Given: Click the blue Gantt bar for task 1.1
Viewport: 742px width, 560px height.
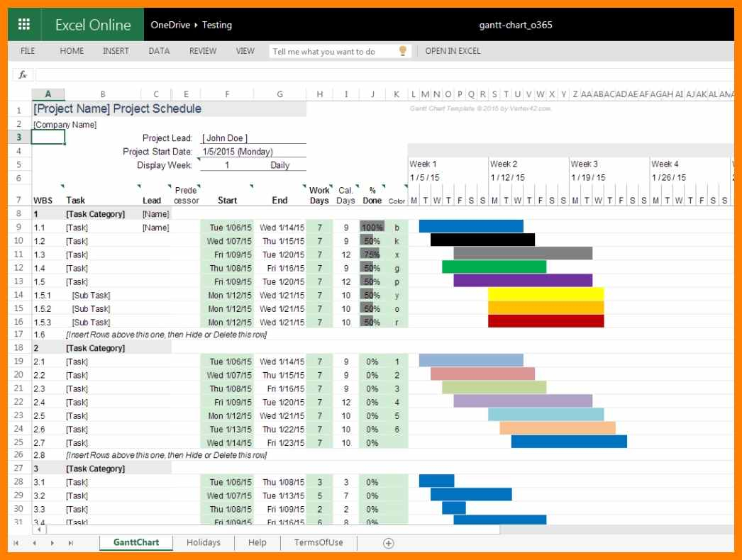Looking at the screenshot, I should click(x=471, y=226).
